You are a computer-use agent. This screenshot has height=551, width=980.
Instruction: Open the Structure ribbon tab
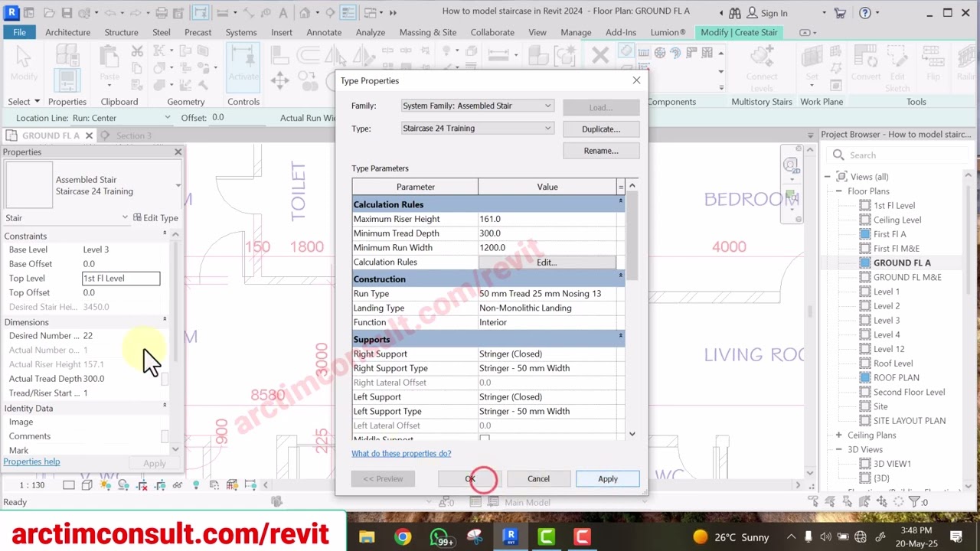pyautogui.click(x=121, y=32)
